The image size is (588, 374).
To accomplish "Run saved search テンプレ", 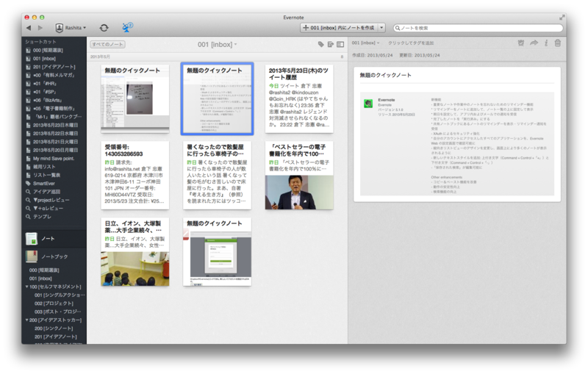I will pos(42,217).
